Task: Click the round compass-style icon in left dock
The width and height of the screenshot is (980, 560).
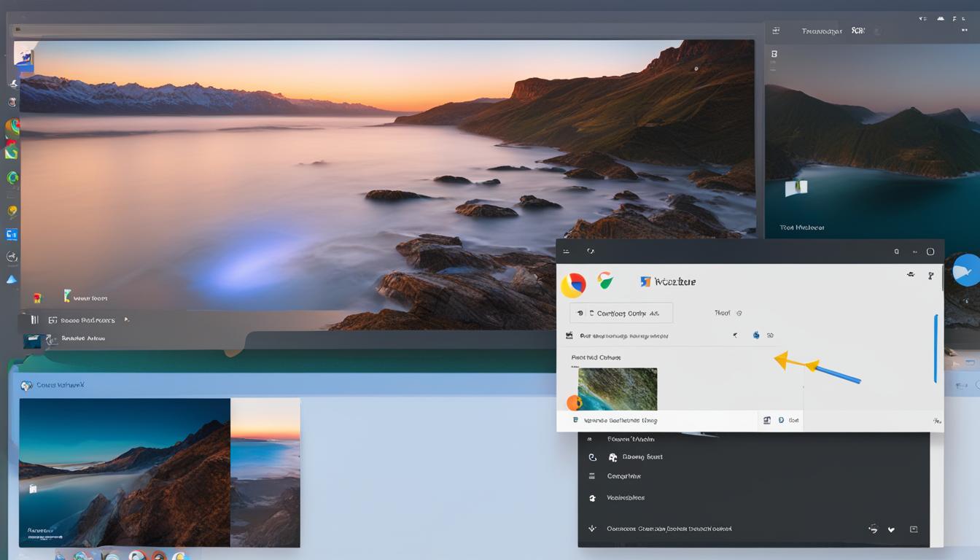Action: (x=12, y=257)
